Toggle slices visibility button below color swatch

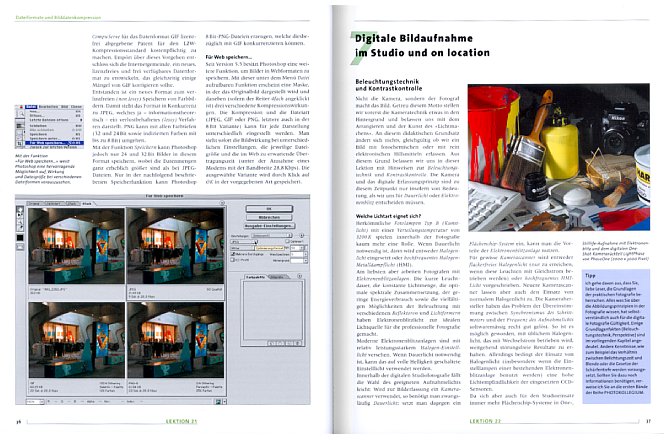(20, 247)
